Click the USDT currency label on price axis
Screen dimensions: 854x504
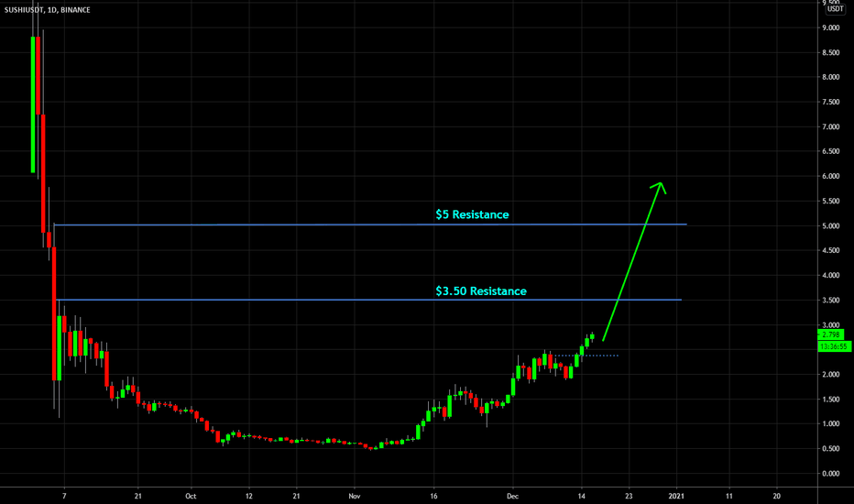(836, 9)
